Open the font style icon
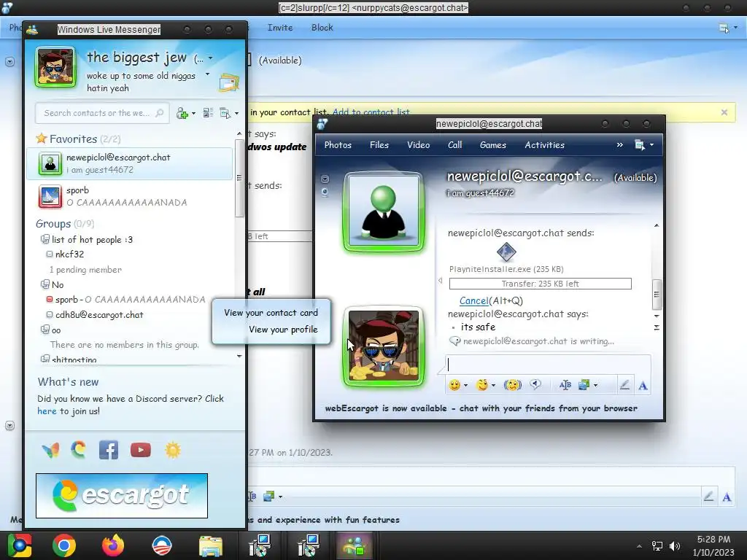 [x=565, y=385]
